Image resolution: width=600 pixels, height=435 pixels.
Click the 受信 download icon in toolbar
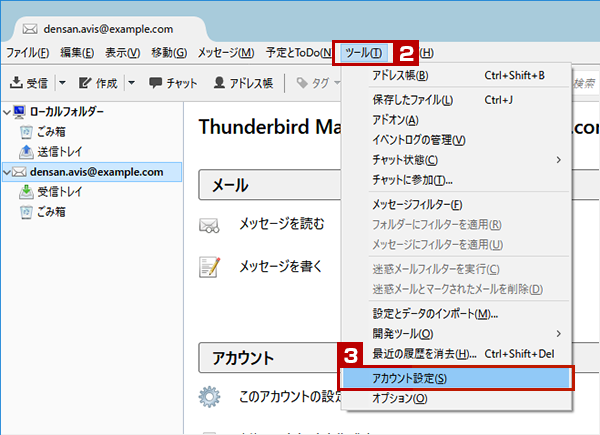pos(16,82)
